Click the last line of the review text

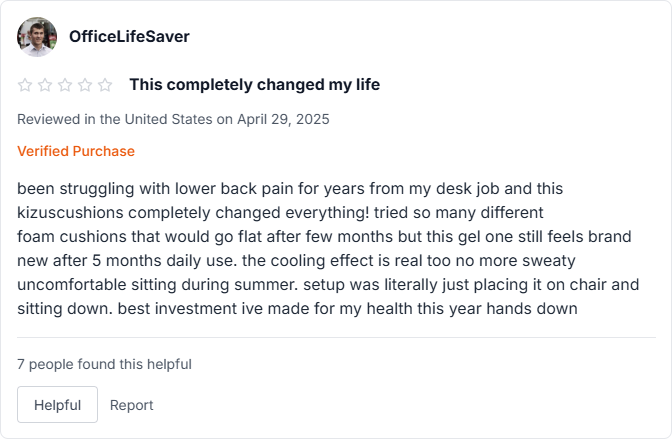(297, 308)
